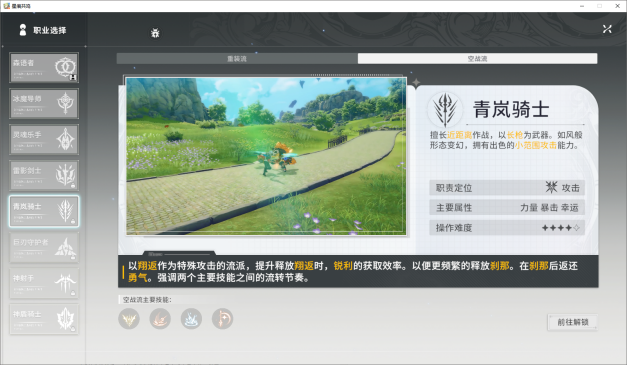Click the bug icon in the top bar
Image resolution: width=627 pixels, height=365 pixels.
(x=155, y=33)
